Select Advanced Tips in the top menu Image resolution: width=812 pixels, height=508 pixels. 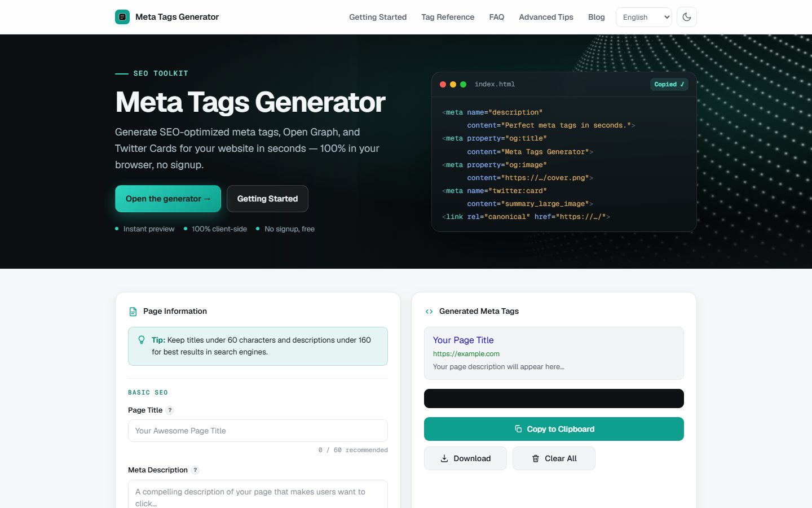pyautogui.click(x=546, y=17)
